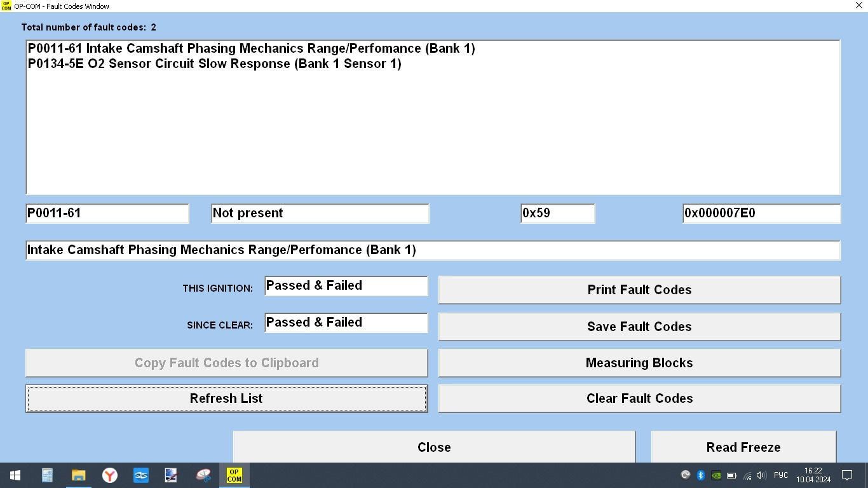Click the THIS IGNITION label

coord(218,288)
